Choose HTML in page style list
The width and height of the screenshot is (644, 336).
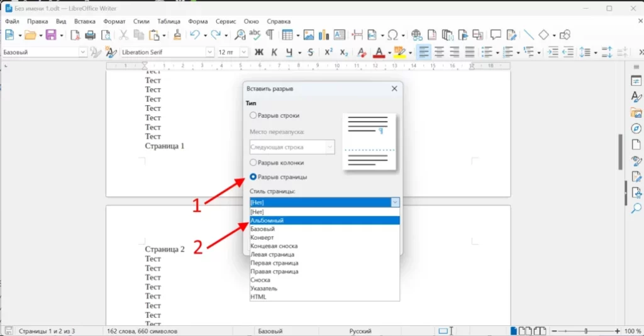[325, 296]
